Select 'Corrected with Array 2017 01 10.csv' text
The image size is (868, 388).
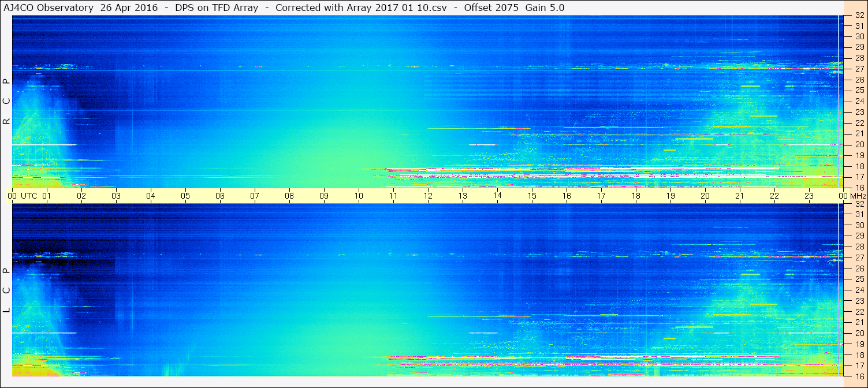362,8
